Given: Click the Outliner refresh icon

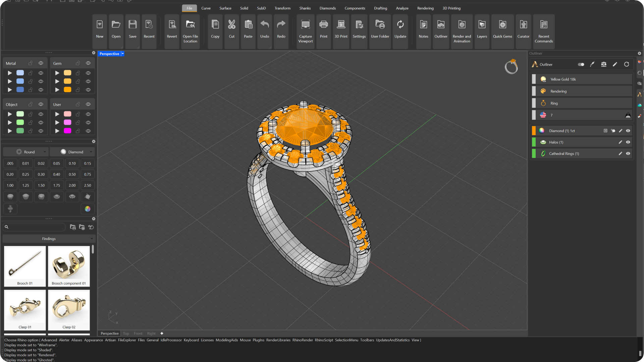Looking at the screenshot, I should pyautogui.click(x=626, y=64).
